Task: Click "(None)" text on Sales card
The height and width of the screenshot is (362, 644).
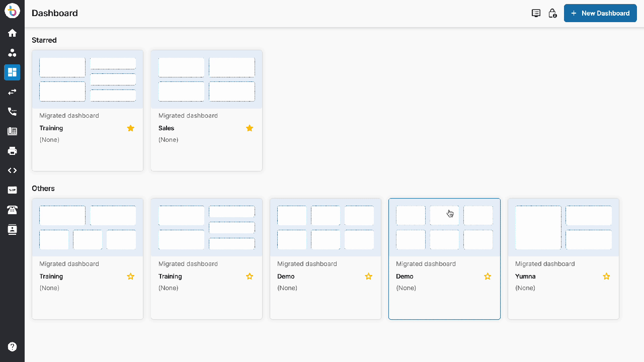Action: [169, 140]
